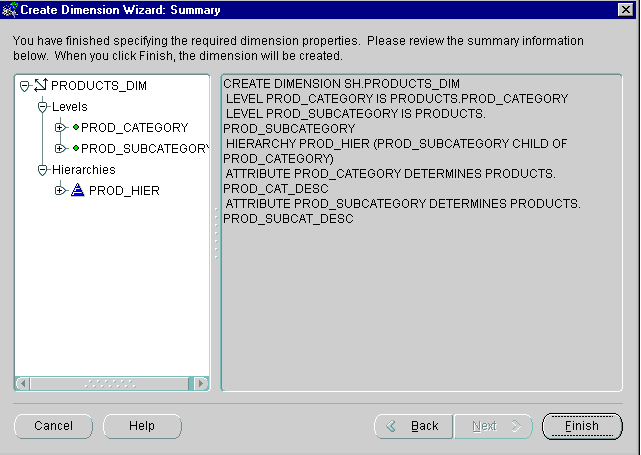Click the PRODUCTS_DIM dimension icon
Viewport: 641px width, 455px height.
pyautogui.click(x=41, y=86)
